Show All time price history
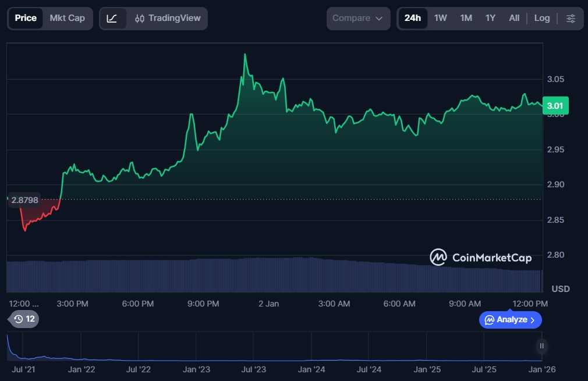This screenshot has height=381, width=588. pos(514,18)
